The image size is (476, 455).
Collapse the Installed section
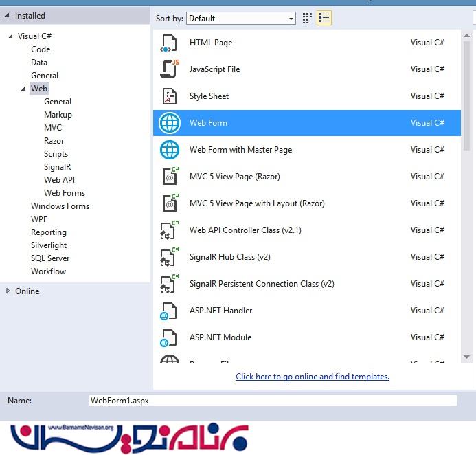click(x=8, y=16)
